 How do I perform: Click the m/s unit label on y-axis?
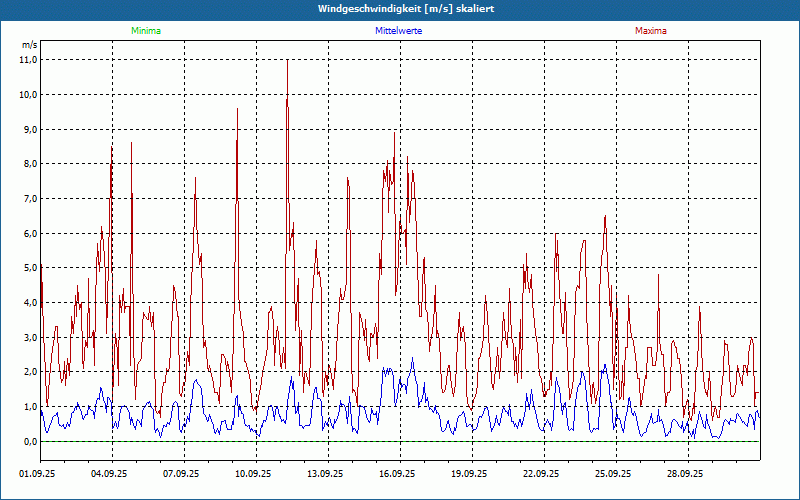coord(30,45)
